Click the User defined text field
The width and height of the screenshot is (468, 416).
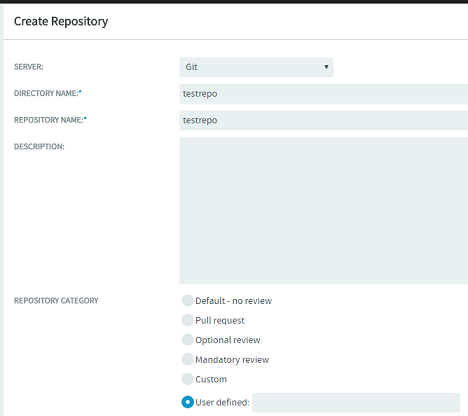(x=356, y=402)
